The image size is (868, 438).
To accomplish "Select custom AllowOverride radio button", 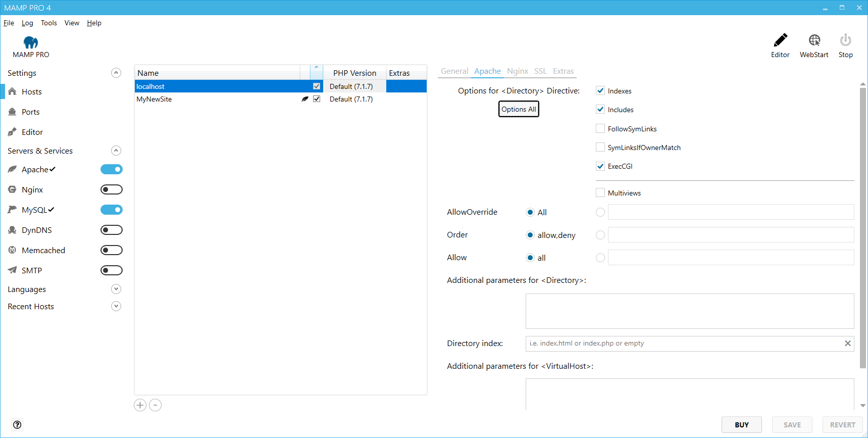I will pyautogui.click(x=600, y=212).
